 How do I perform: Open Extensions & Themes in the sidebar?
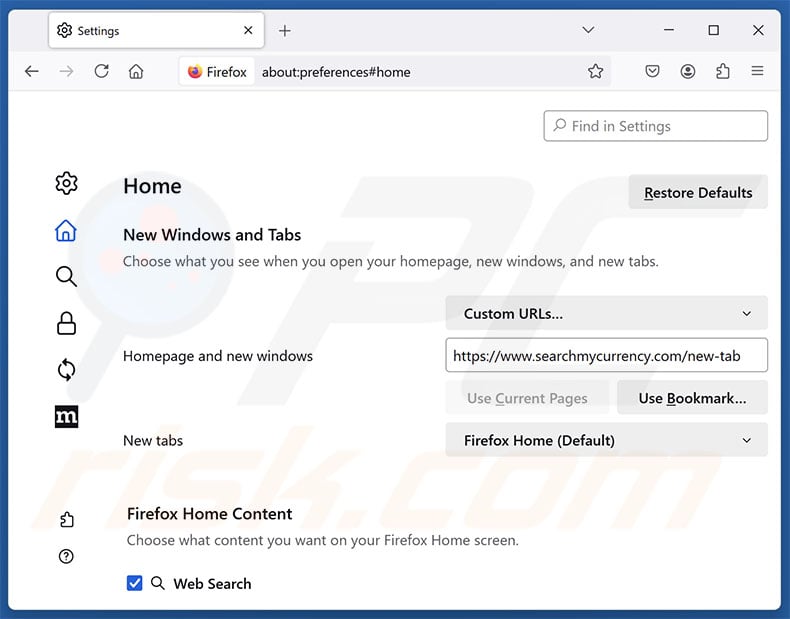tap(67, 519)
